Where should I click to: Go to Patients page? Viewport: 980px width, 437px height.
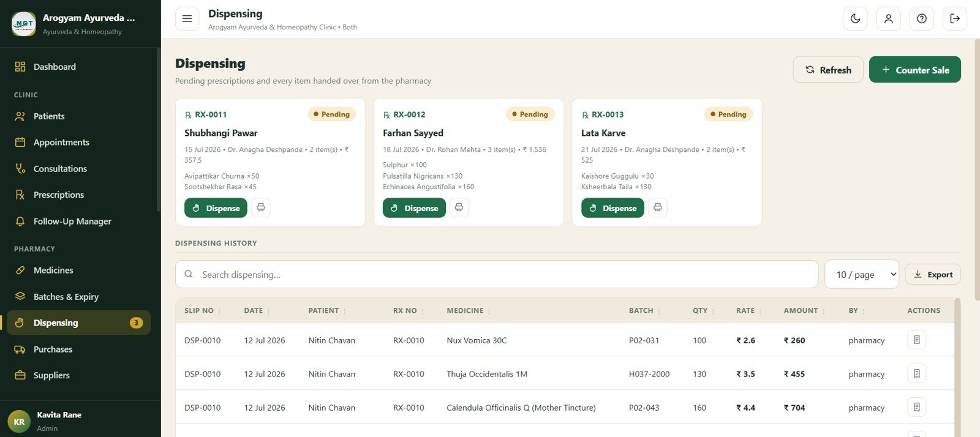click(x=78, y=116)
